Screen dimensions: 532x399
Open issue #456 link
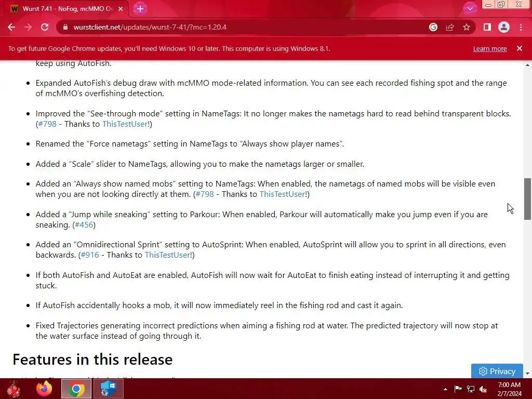[x=84, y=224]
